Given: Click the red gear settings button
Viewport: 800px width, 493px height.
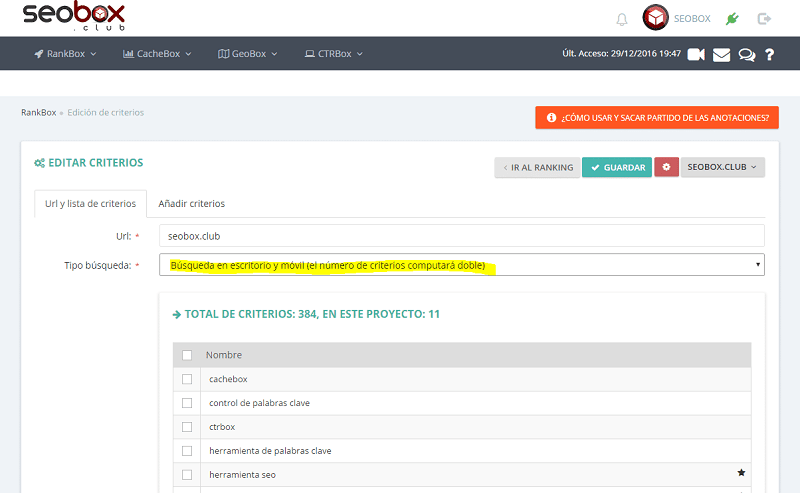Looking at the screenshot, I should (x=666, y=167).
